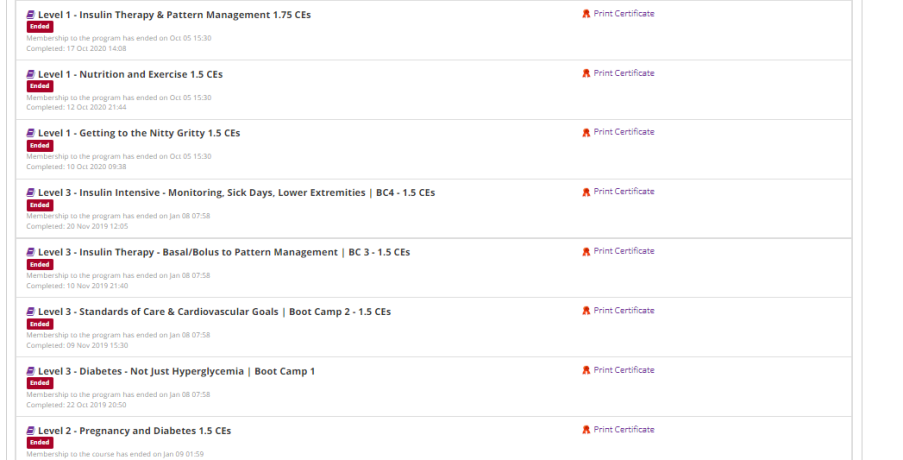Open Level 2 - Pregnancy and Diabetes course

[x=134, y=431]
